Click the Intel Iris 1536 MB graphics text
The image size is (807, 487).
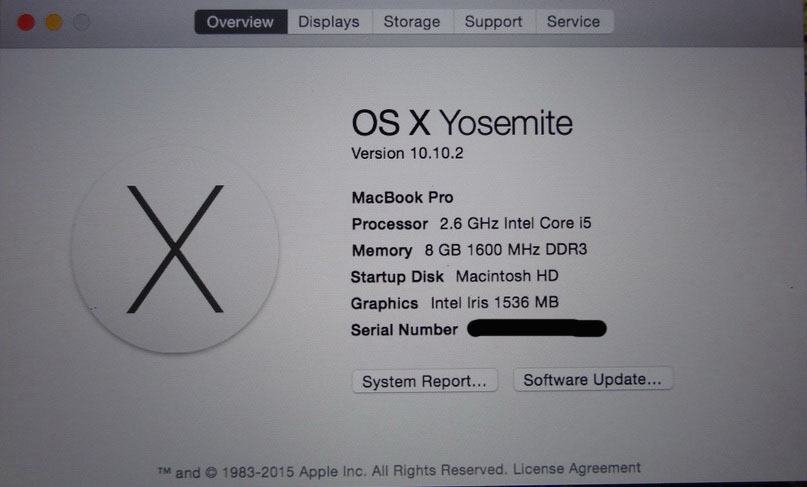point(495,303)
